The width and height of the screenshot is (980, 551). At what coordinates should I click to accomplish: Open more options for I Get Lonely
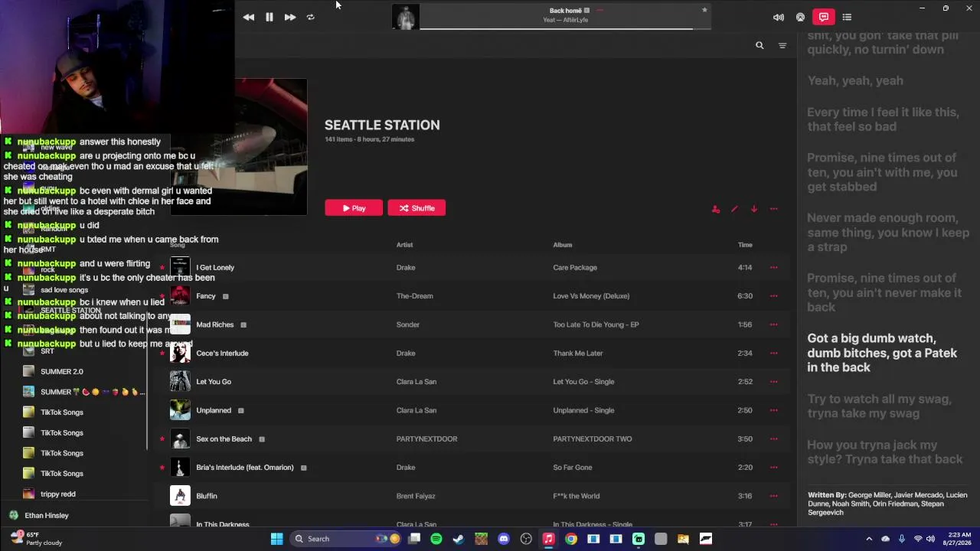point(773,268)
